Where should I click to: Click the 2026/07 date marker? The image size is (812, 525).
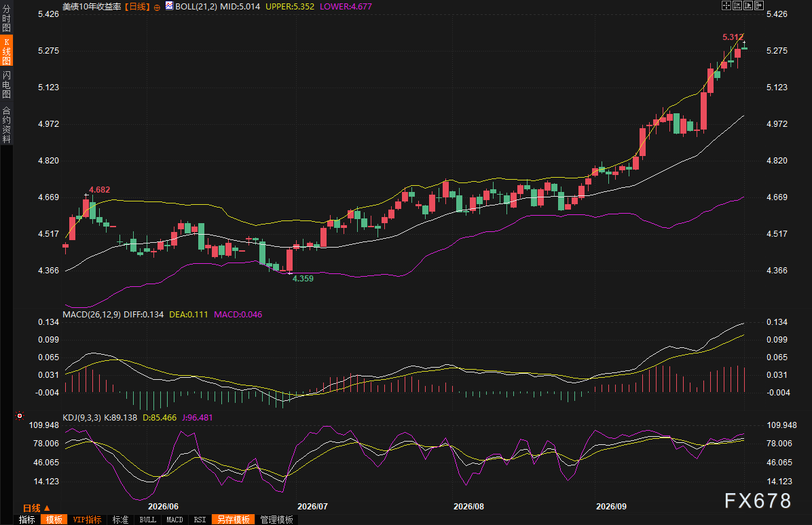[312, 507]
